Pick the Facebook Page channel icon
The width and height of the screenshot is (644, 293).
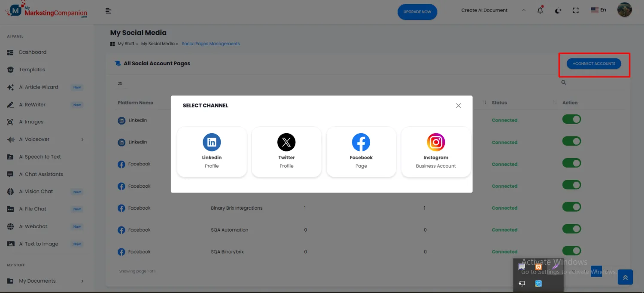coord(361,142)
